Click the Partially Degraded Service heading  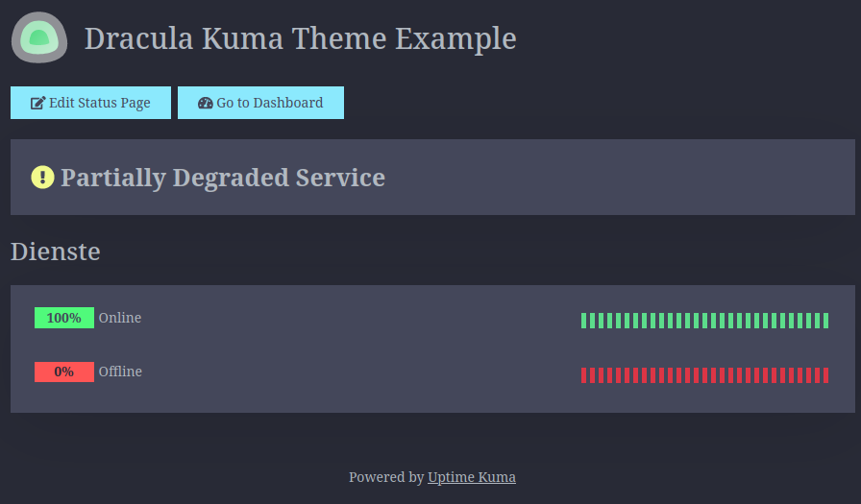tap(223, 178)
